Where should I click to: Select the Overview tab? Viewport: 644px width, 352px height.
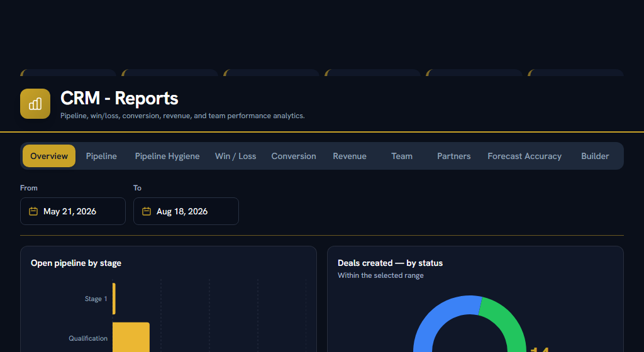click(x=49, y=156)
